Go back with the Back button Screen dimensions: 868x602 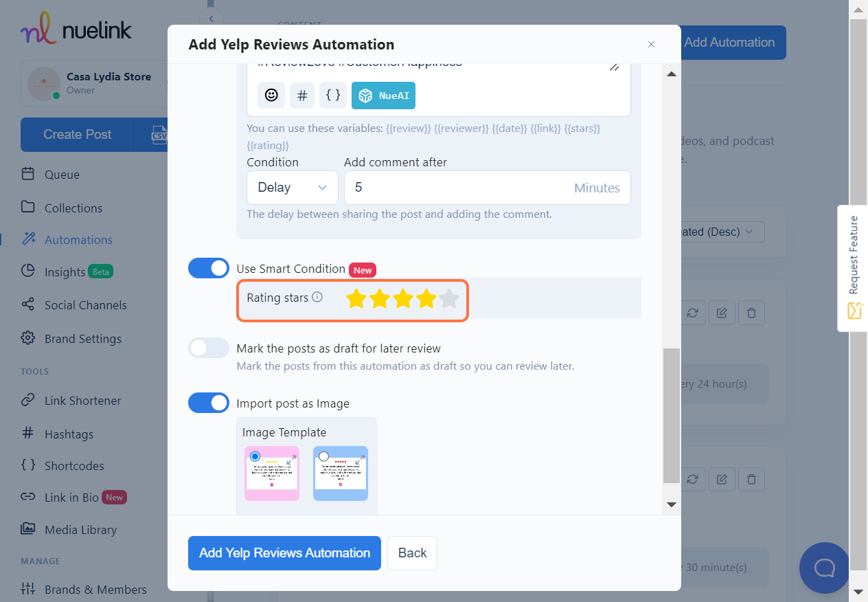[x=412, y=553]
